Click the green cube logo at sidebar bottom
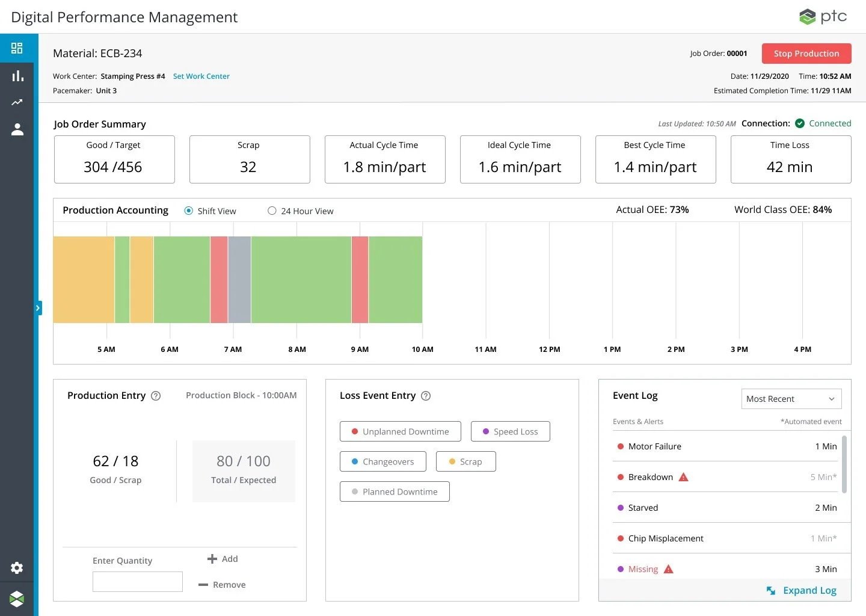 17,599
